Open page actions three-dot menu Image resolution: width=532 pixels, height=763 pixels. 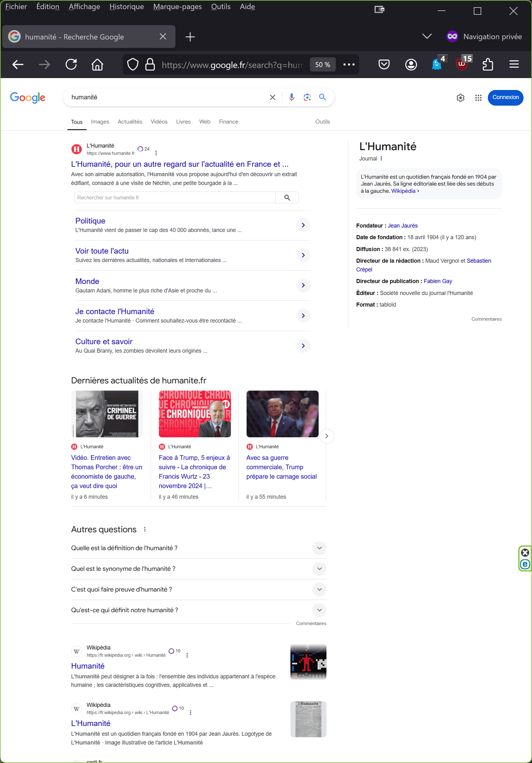[349, 65]
